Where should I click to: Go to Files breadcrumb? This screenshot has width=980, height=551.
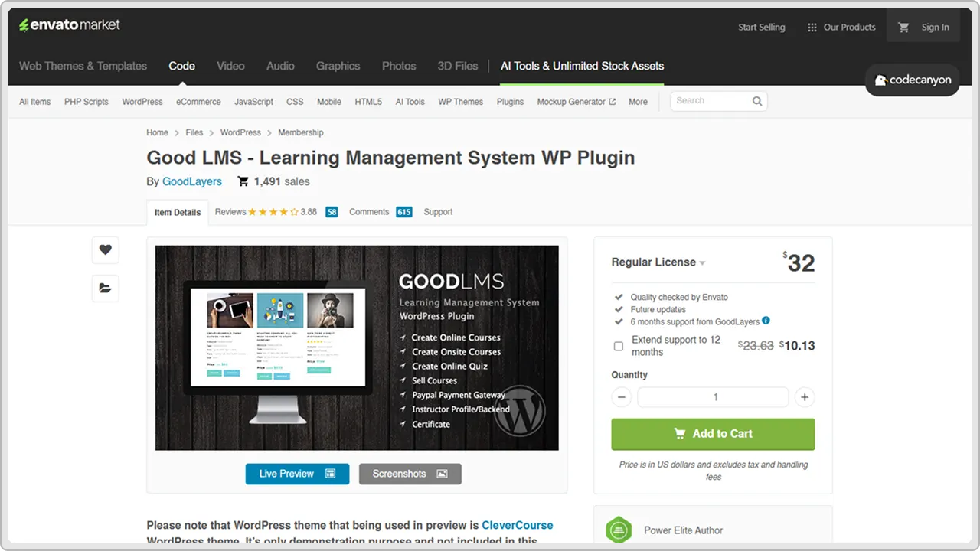coord(194,133)
